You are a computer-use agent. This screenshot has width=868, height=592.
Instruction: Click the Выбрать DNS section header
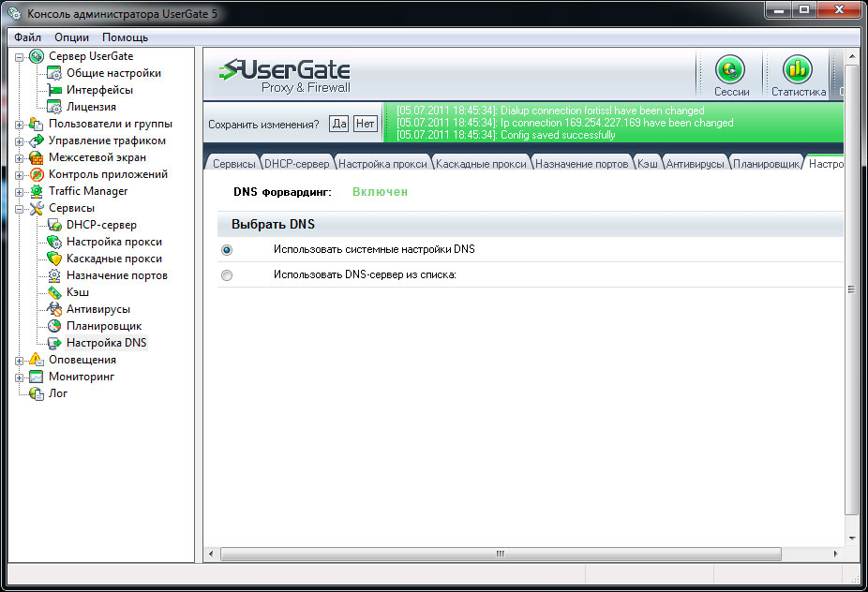coord(531,224)
